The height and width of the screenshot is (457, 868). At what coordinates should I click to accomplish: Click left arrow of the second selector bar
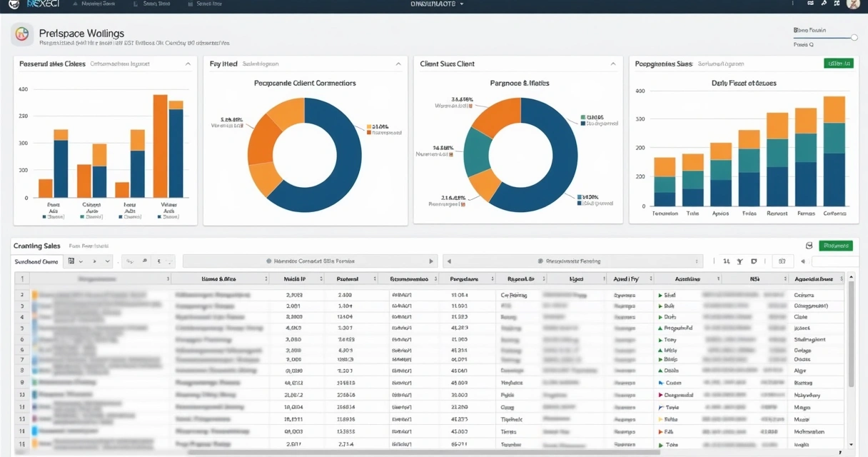tap(449, 261)
